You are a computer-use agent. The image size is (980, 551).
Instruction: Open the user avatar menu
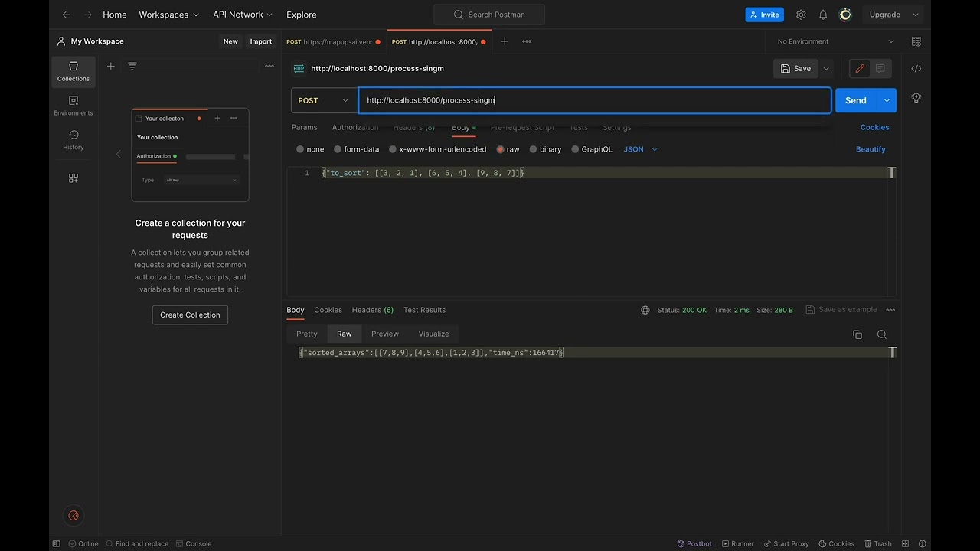point(845,15)
